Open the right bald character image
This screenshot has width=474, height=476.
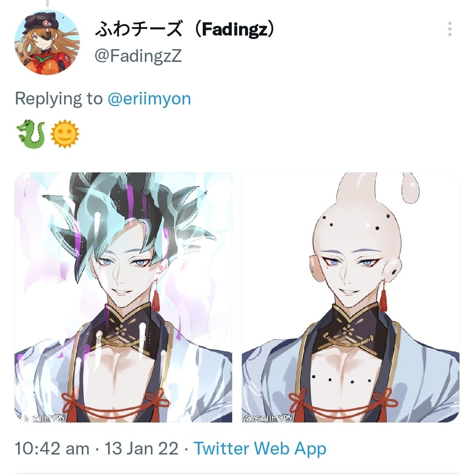click(x=350, y=297)
